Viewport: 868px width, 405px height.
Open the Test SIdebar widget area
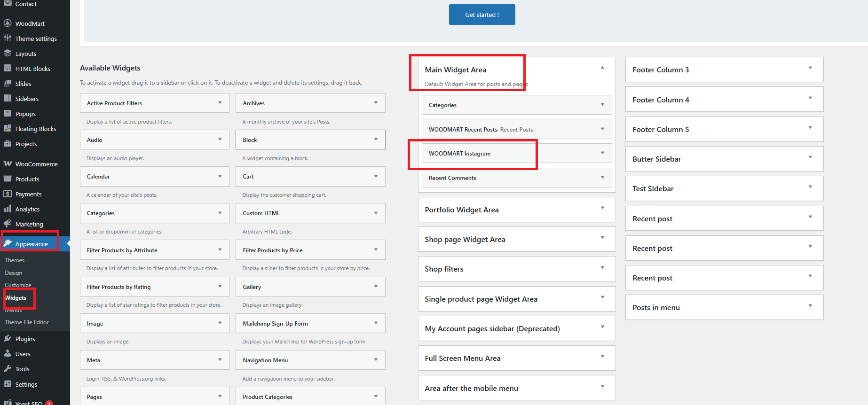tap(724, 188)
